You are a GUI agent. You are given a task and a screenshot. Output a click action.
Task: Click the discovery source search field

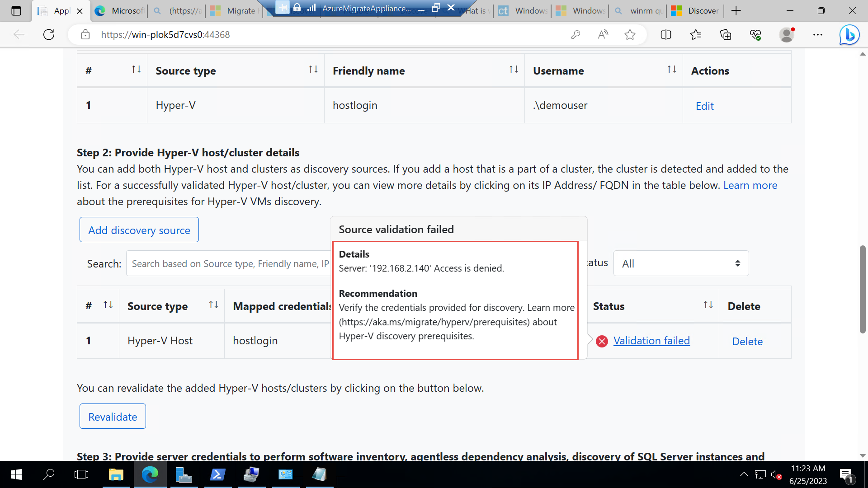pos(229,263)
